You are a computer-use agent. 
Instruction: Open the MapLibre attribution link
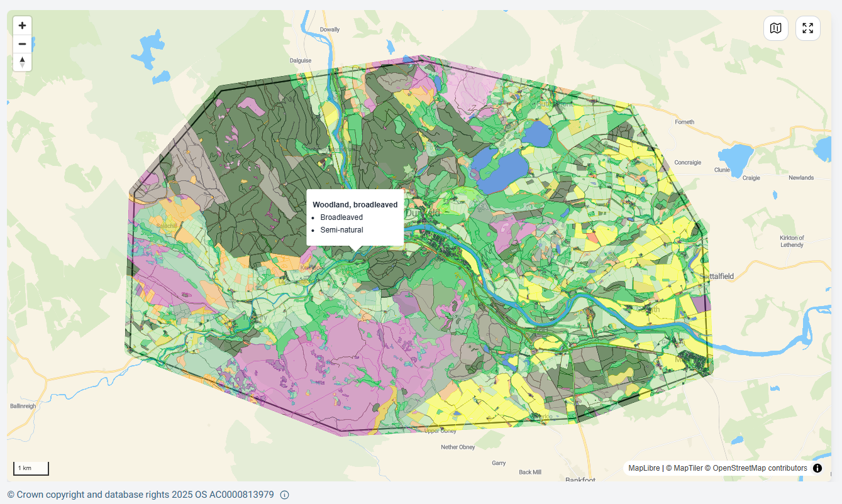coord(644,468)
